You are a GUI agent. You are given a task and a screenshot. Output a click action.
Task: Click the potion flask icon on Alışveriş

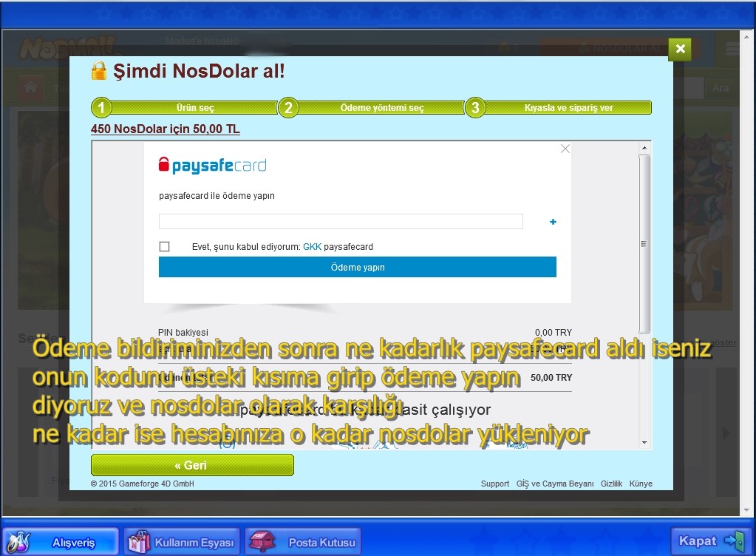click(x=18, y=542)
